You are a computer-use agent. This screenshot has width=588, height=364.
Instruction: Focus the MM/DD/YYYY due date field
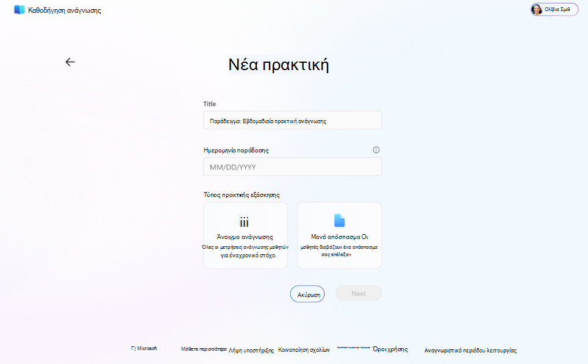[x=293, y=167]
